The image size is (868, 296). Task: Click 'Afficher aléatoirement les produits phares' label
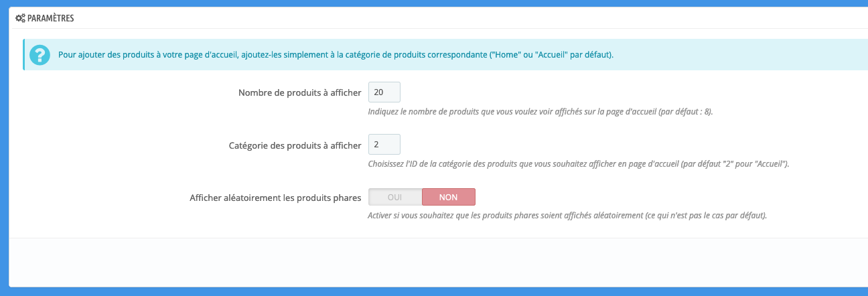pyautogui.click(x=276, y=198)
